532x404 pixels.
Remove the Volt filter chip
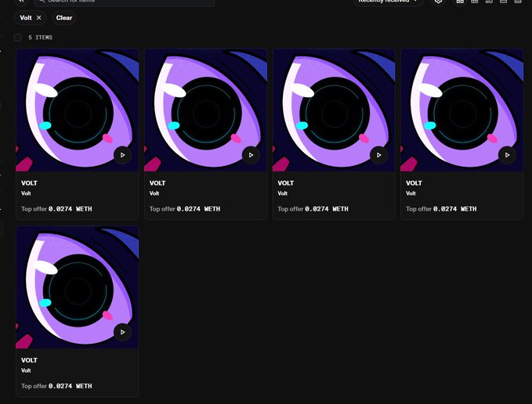point(38,18)
